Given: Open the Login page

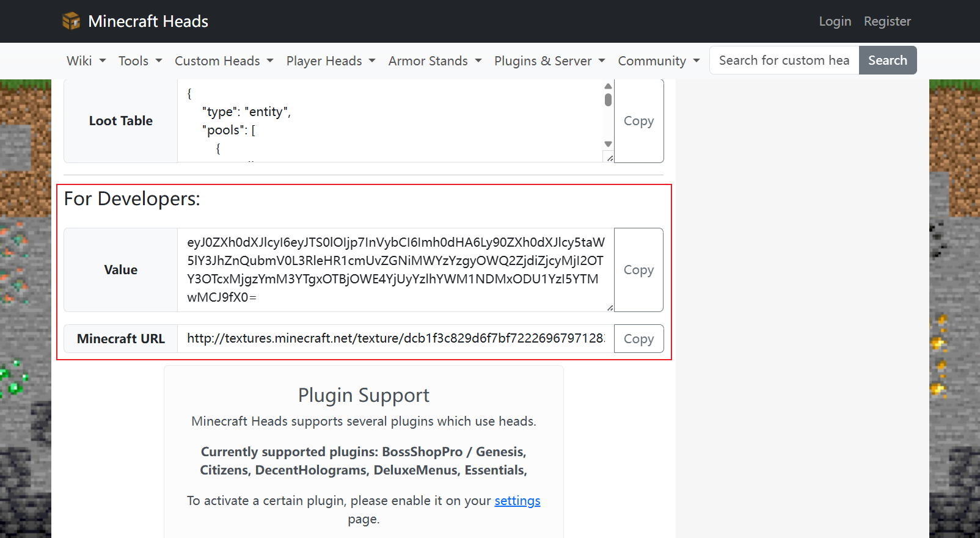Looking at the screenshot, I should (x=835, y=21).
